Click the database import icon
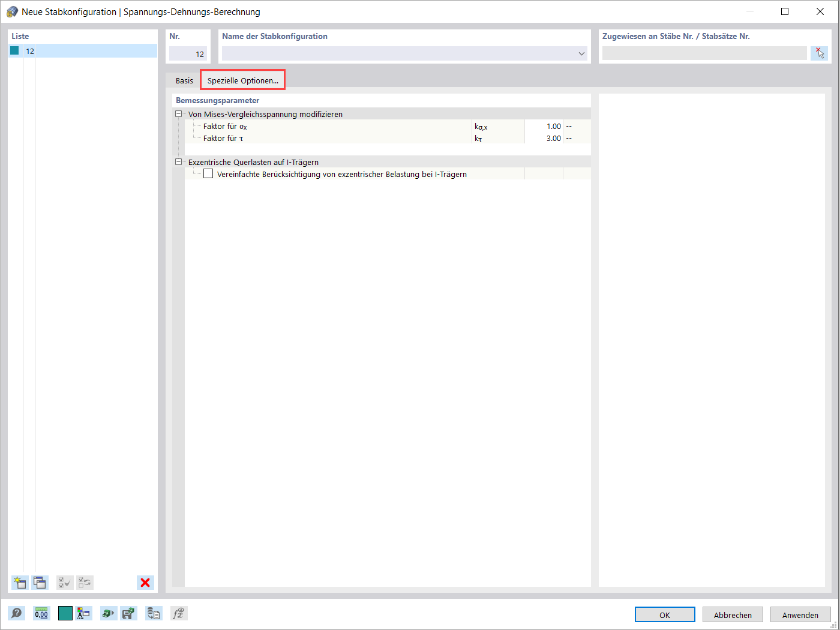This screenshot has height=630, width=840. [x=154, y=613]
